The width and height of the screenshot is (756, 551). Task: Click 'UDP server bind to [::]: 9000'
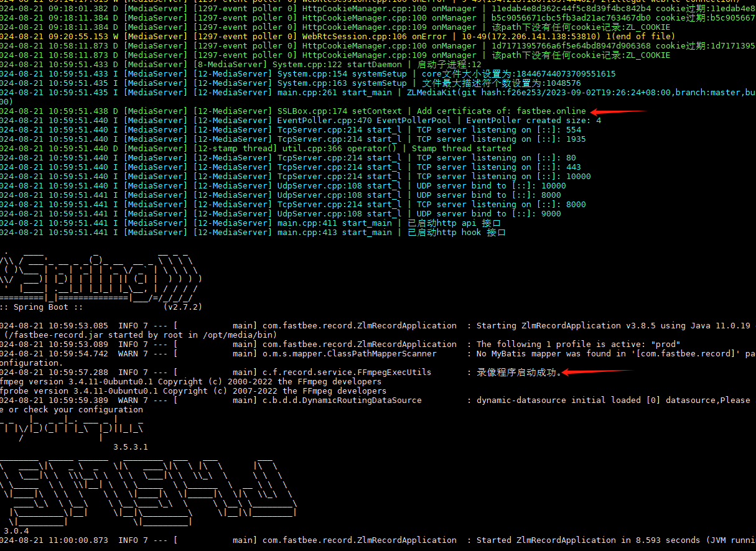click(489, 214)
